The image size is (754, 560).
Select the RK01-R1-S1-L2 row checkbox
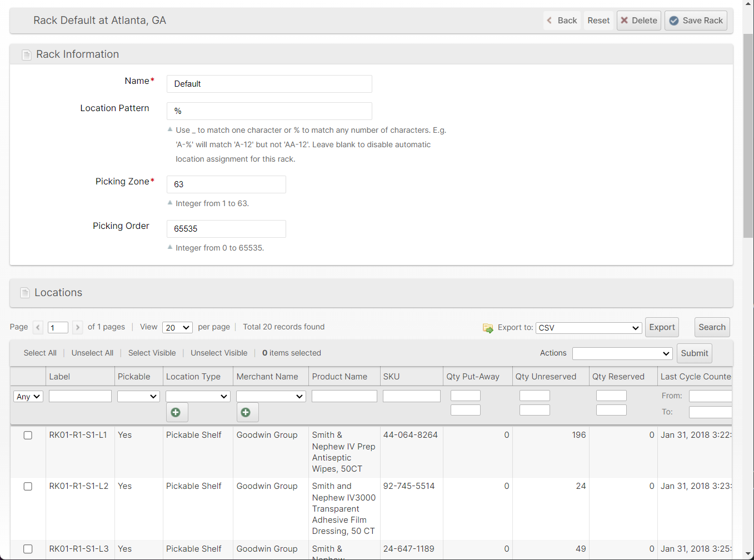(28, 487)
